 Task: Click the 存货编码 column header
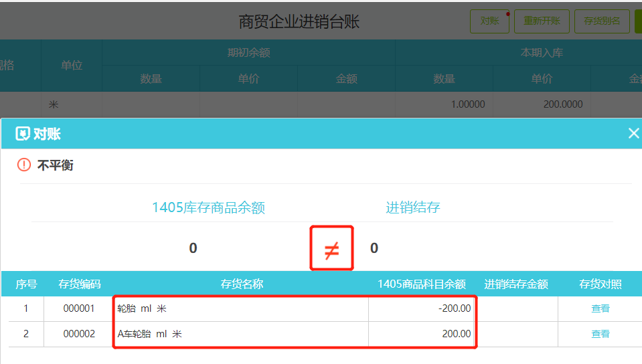coord(80,284)
